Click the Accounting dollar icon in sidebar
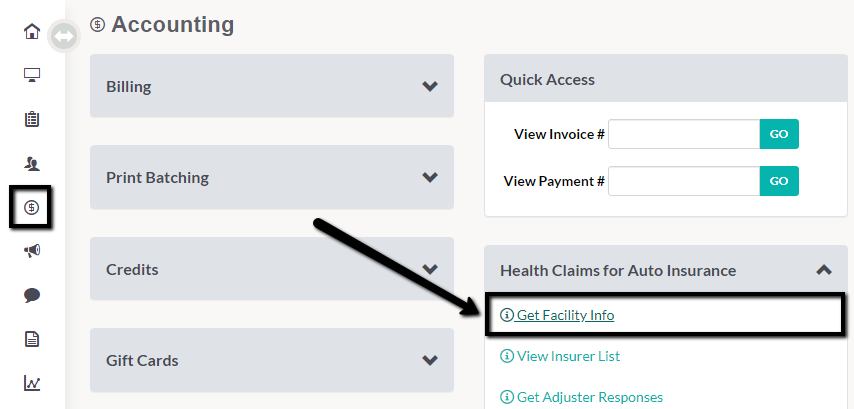The width and height of the screenshot is (854, 409). click(x=32, y=207)
